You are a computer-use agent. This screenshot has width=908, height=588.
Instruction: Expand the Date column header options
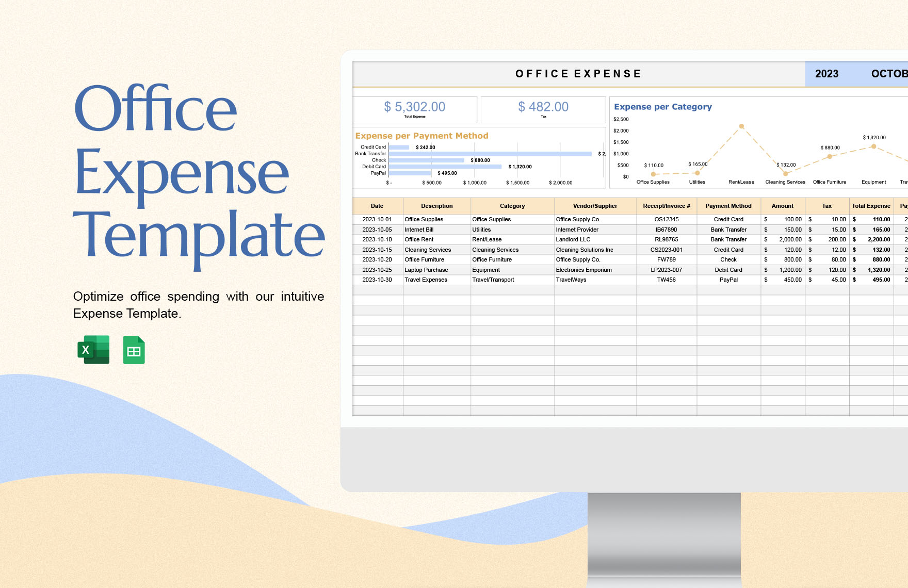click(x=377, y=206)
